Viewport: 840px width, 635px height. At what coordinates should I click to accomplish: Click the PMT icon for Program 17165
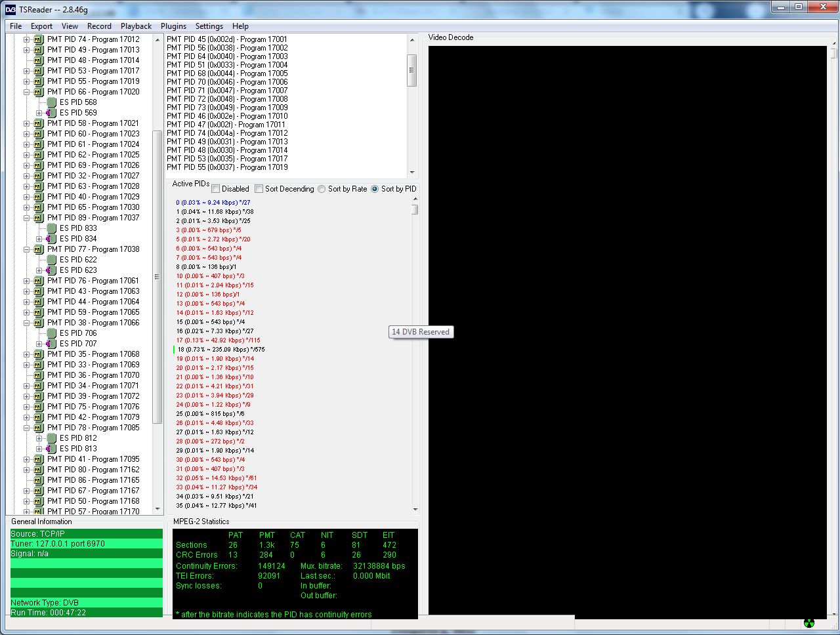point(38,480)
